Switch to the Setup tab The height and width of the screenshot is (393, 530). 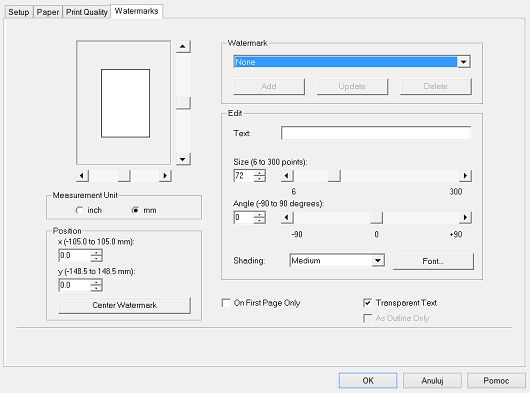pos(19,12)
